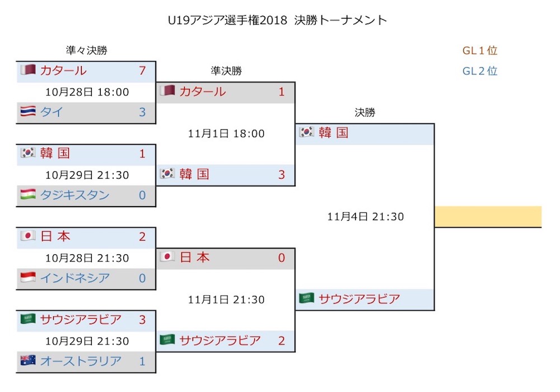The height and width of the screenshot is (392, 560).
Task: Click the 11月4日 21:30 final match time
Action: tap(365, 216)
